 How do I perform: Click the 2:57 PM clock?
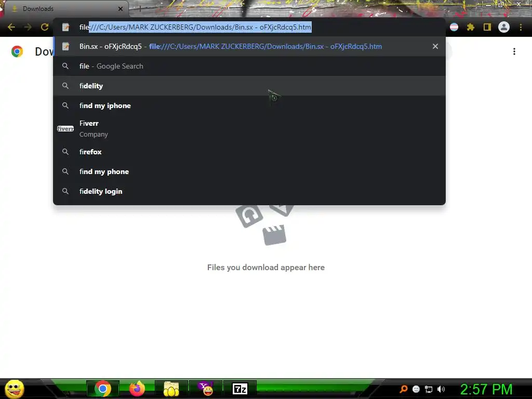[486, 389]
